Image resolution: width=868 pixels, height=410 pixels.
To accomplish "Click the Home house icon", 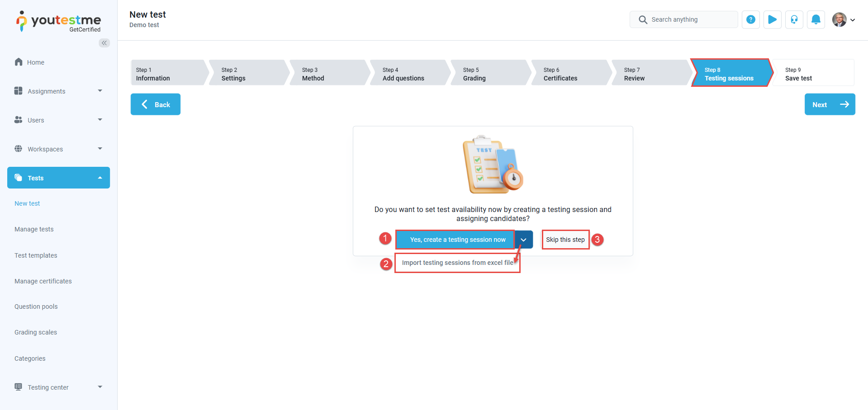I will pyautogui.click(x=19, y=62).
